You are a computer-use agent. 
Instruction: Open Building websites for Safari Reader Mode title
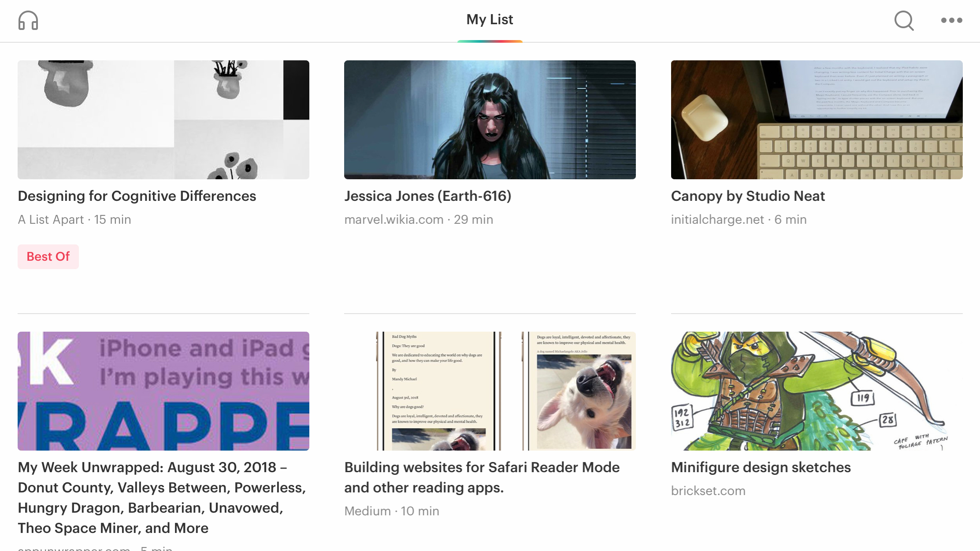click(482, 477)
